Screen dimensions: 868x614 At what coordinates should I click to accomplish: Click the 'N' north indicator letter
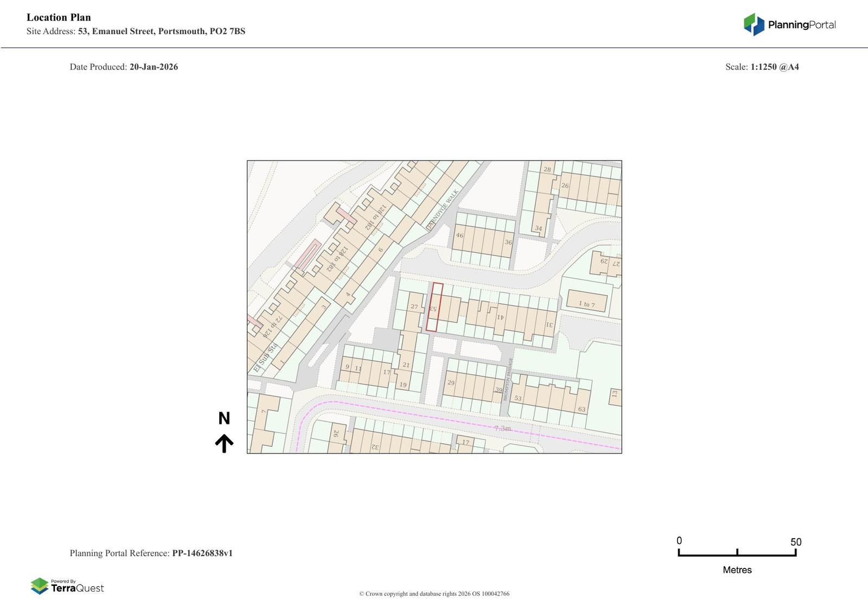point(224,418)
